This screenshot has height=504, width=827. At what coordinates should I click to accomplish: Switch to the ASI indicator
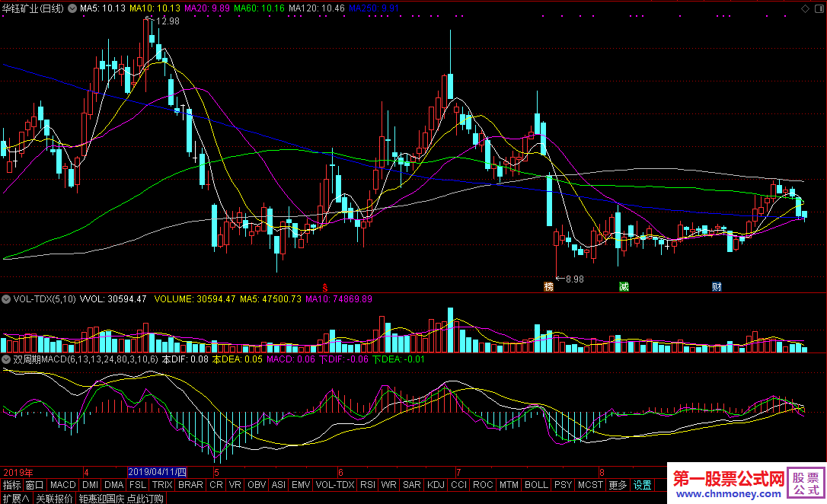point(279,485)
